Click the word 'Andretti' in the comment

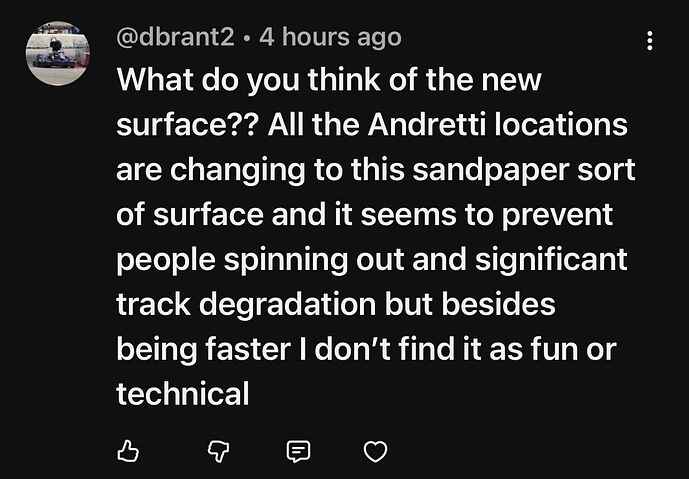[x=427, y=125]
